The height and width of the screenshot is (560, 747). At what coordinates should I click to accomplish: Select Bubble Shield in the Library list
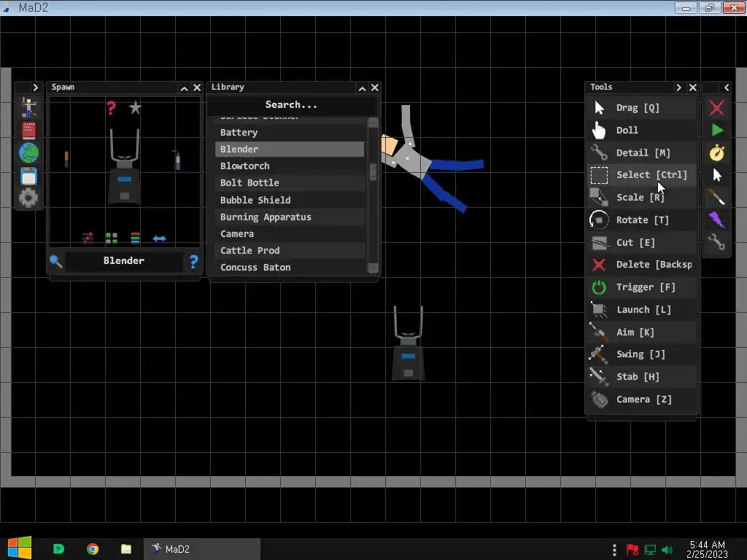290,200
